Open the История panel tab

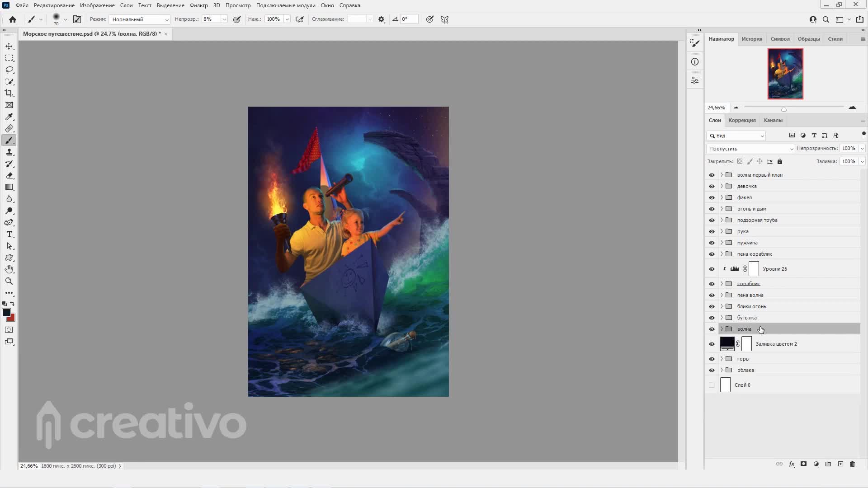click(752, 39)
